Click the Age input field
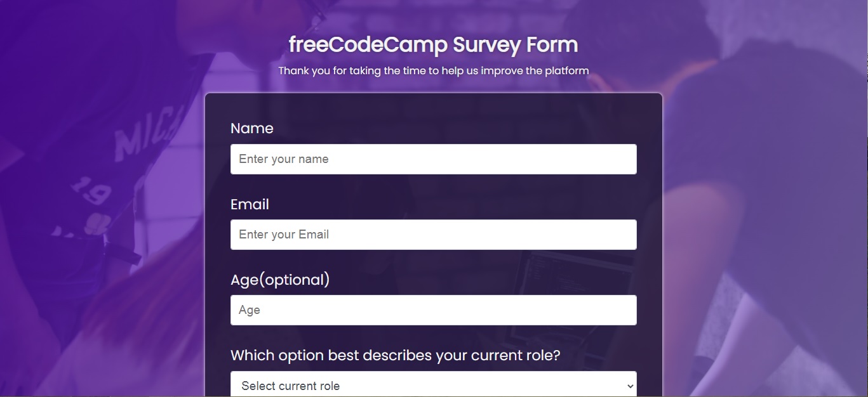The width and height of the screenshot is (868, 397). [434, 309]
